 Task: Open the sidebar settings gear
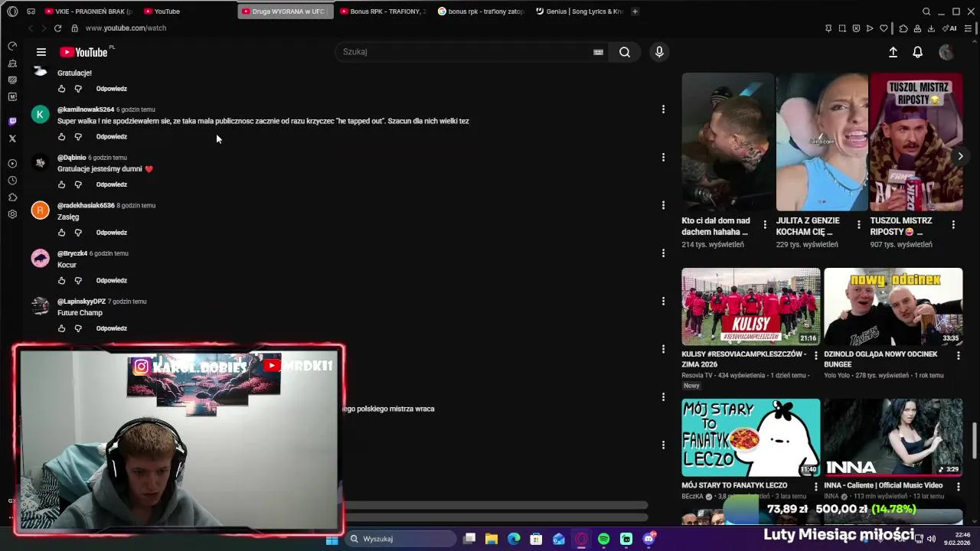click(x=12, y=214)
